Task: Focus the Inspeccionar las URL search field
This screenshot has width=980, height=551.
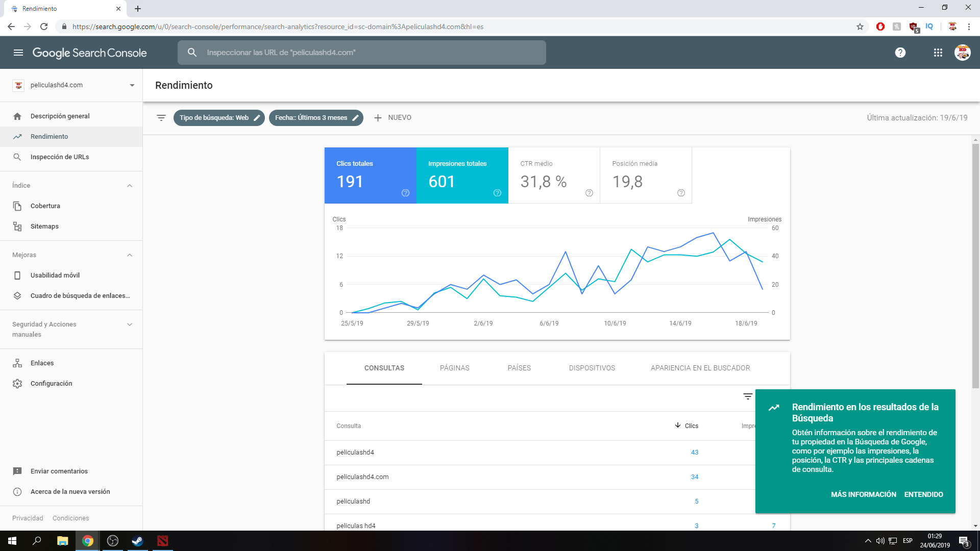Action: [361, 53]
